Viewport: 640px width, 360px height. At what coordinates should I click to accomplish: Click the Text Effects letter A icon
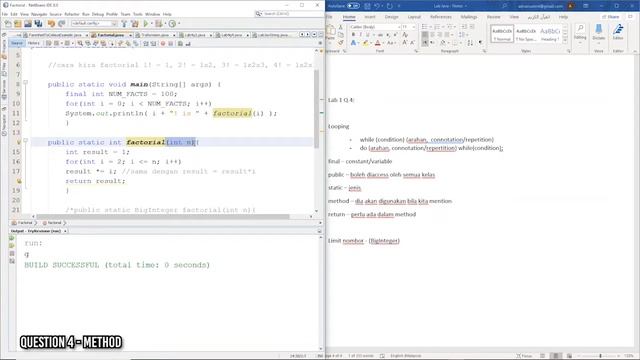click(x=353, y=42)
